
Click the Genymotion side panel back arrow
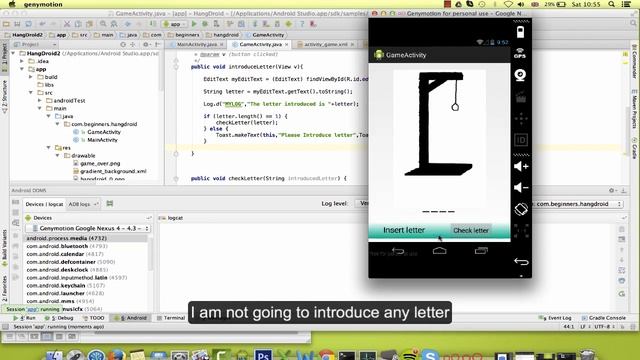pos(521,262)
